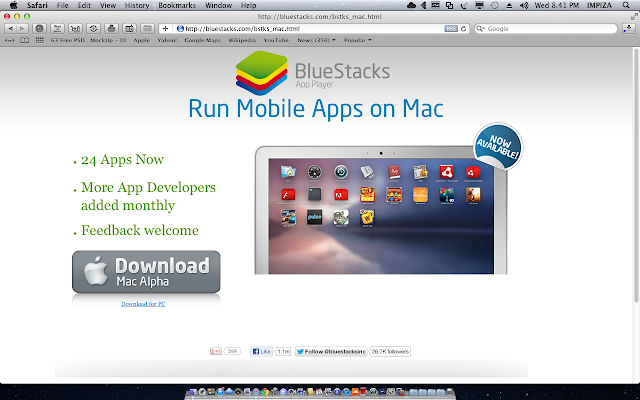Click the Spotlight magnifier in the menu bar
Image resolution: width=640 pixels, height=400 pixels.
pyautogui.click(x=626, y=5)
